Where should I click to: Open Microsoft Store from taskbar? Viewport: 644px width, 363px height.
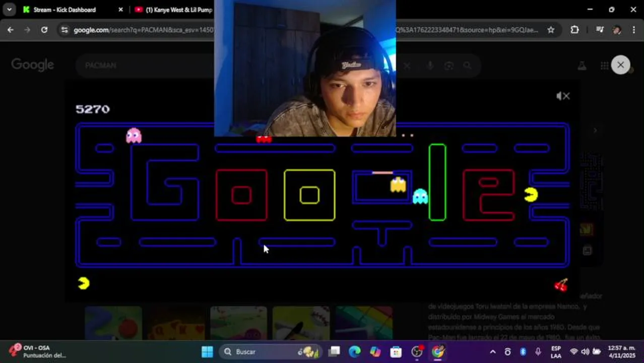[396, 351]
